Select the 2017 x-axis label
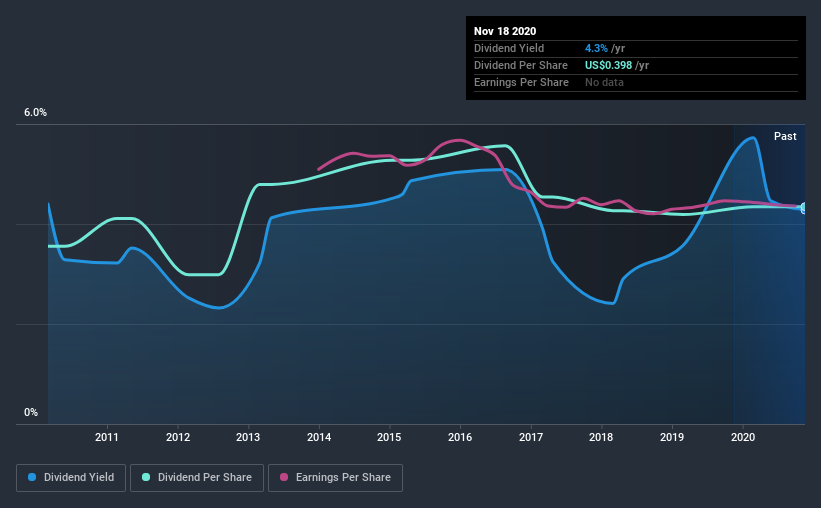This screenshot has height=508, width=821. tap(531, 437)
